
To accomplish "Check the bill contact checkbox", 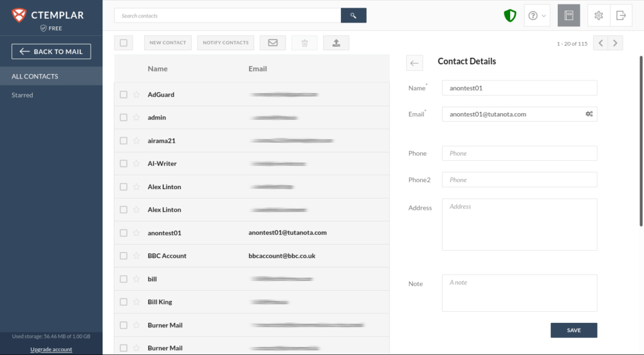I will click(124, 279).
